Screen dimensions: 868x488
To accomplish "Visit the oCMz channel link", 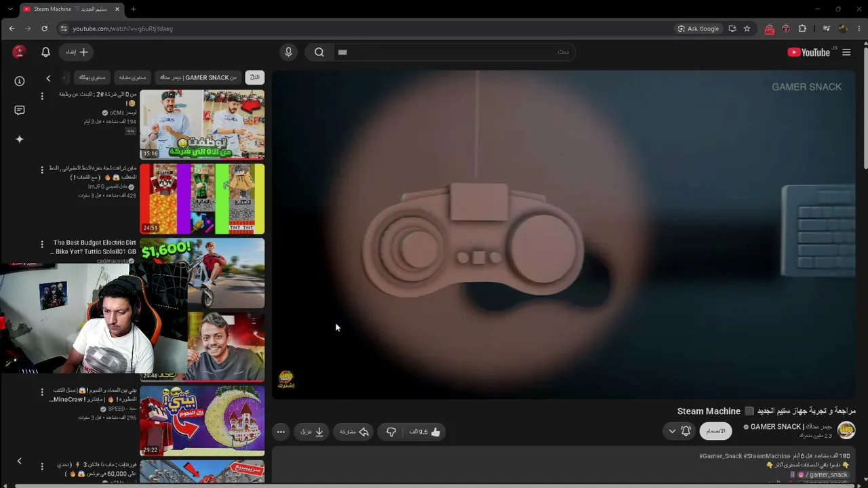I will pos(123,113).
